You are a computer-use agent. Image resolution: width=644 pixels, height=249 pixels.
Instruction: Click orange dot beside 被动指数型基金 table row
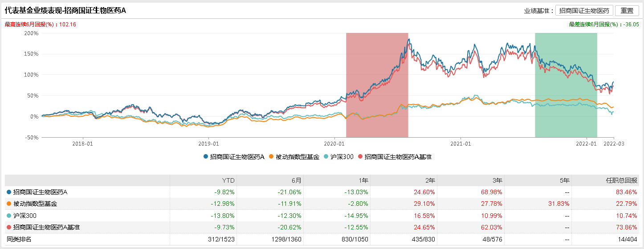pos(9,204)
